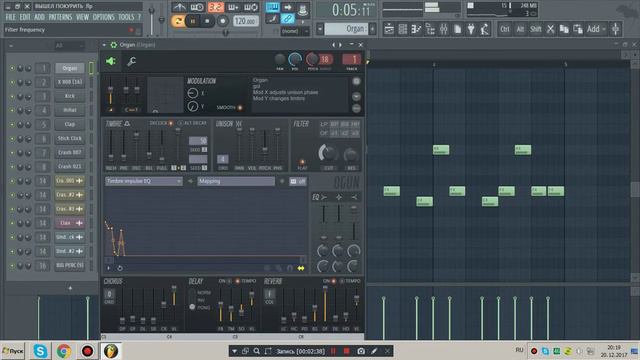This screenshot has width=640, height=360.
Task: Click the green speaker plugin icon
Action: 111,61
